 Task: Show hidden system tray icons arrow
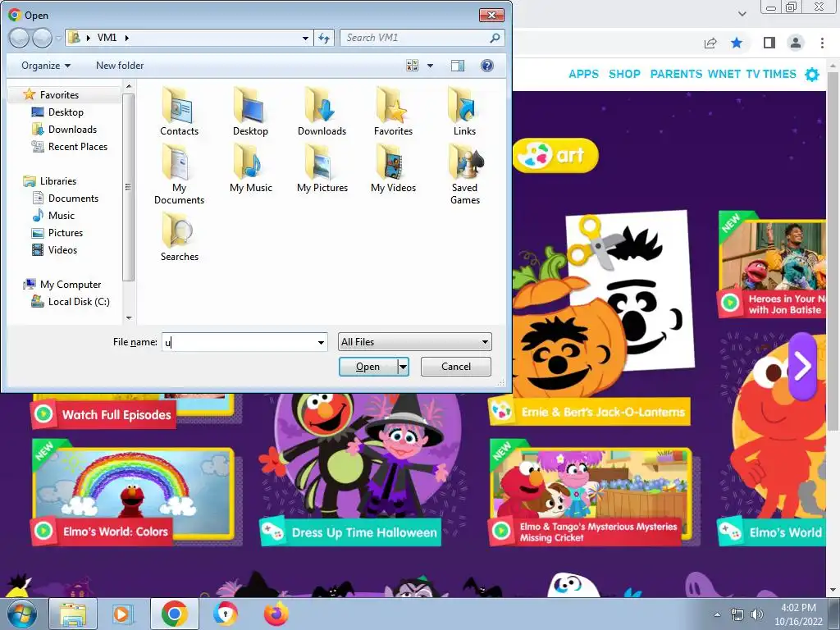click(x=717, y=614)
